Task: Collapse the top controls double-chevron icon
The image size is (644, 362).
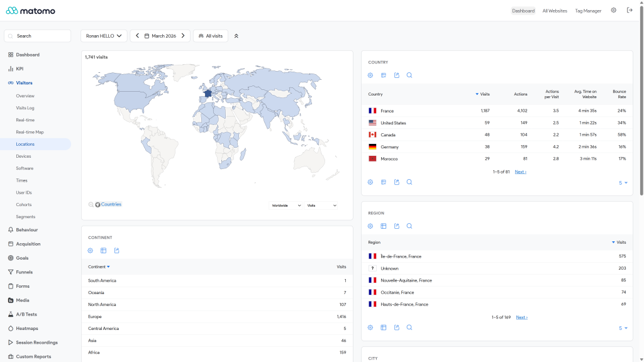Action: coord(236,36)
